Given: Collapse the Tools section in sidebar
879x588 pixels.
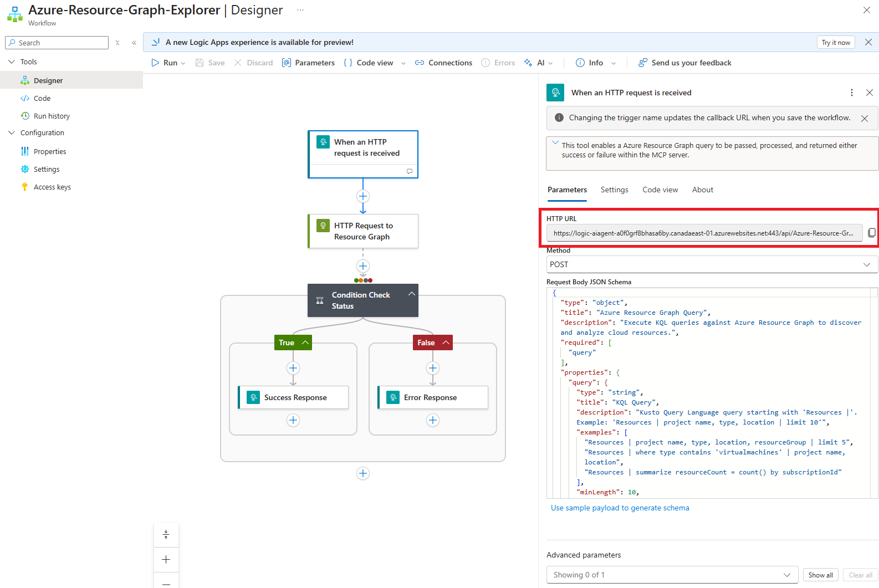Looking at the screenshot, I should [12, 62].
